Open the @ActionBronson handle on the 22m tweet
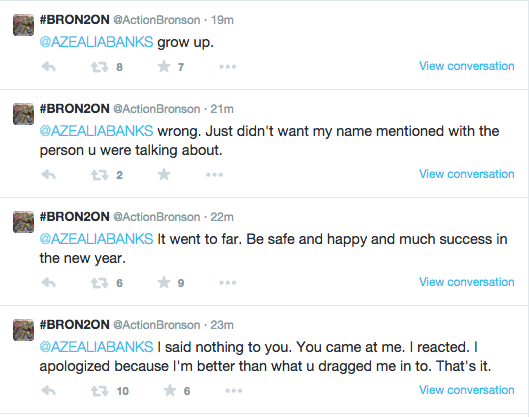 pyautogui.click(x=157, y=217)
